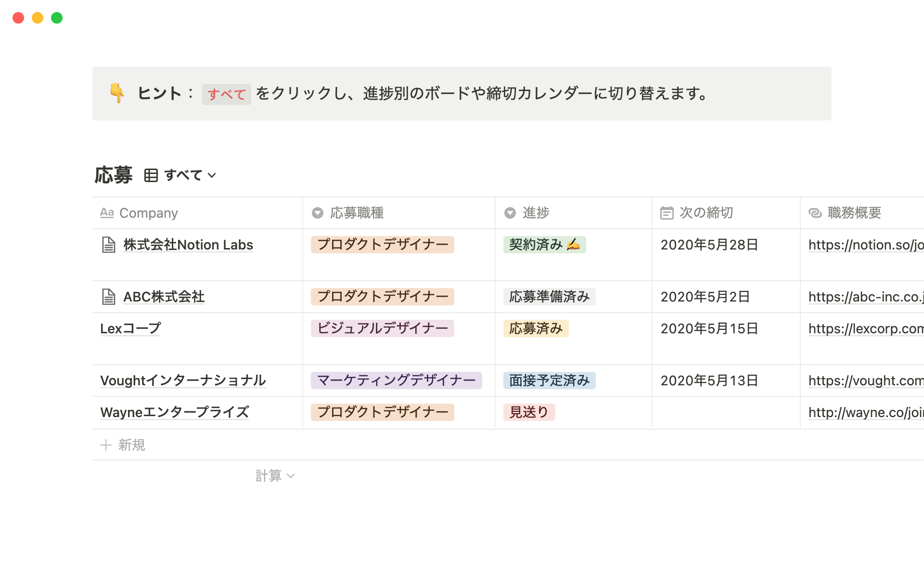This screenshot has width=924, height=578.
Task: Click the pointing hand emoji in hint
Action: [x=117, y=93]
